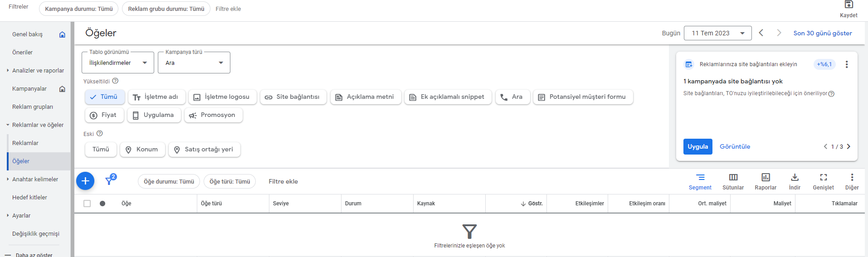Click the Genişlet expand icon
868x257 pixels.
click(823, 177)
